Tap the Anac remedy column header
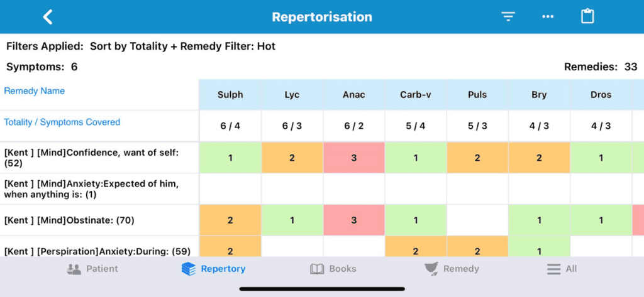Viewport: 644px width, 297px height. (354, 95)
